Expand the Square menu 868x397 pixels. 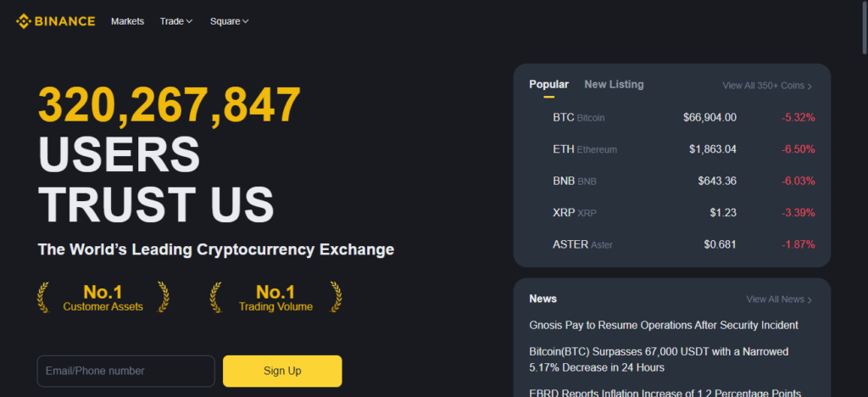[x=229, y=21]
